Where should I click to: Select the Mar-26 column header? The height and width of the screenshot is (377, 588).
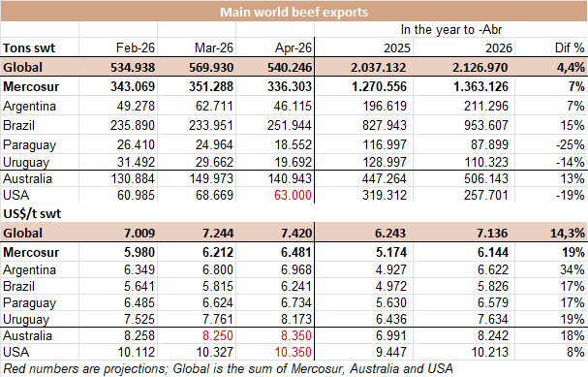(x=214, y=47)
